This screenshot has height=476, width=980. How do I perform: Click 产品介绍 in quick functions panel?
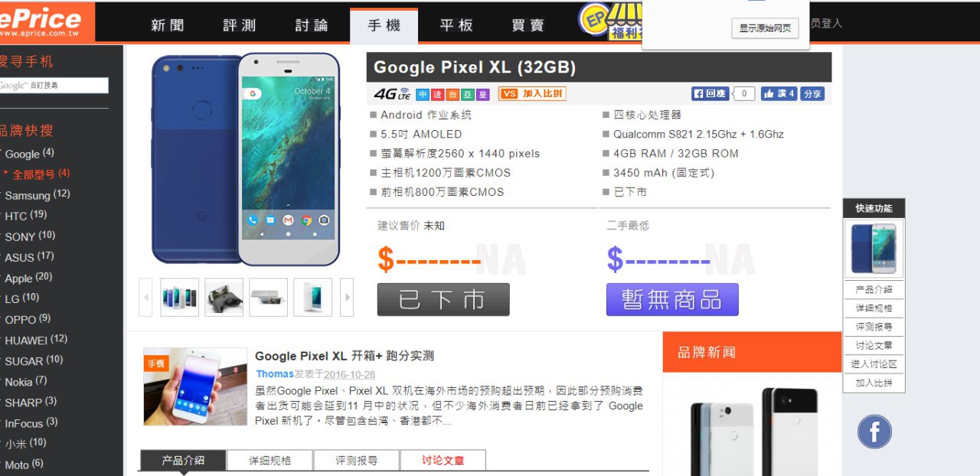pyautogui.click(x=874, y=290)
